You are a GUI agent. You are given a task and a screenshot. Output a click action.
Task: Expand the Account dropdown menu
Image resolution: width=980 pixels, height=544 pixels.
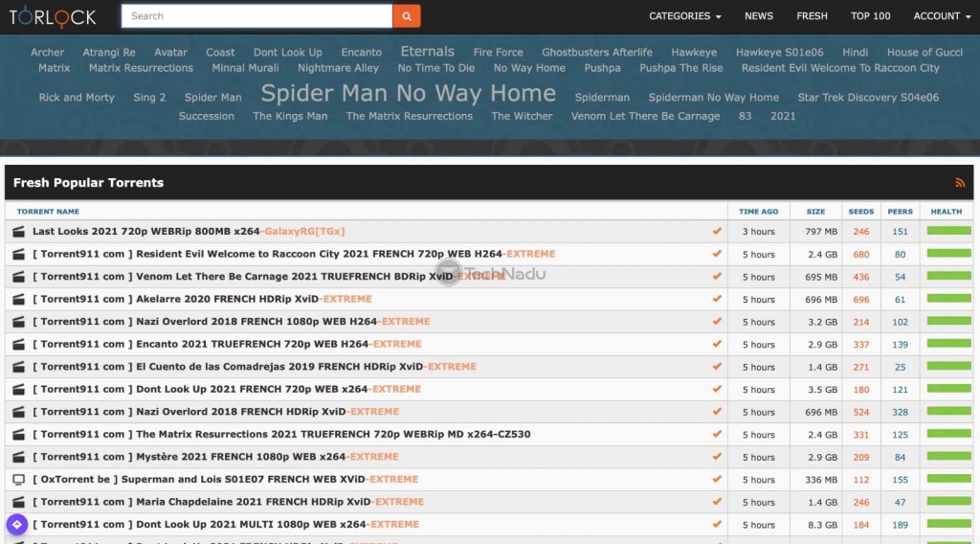point(942,16)
